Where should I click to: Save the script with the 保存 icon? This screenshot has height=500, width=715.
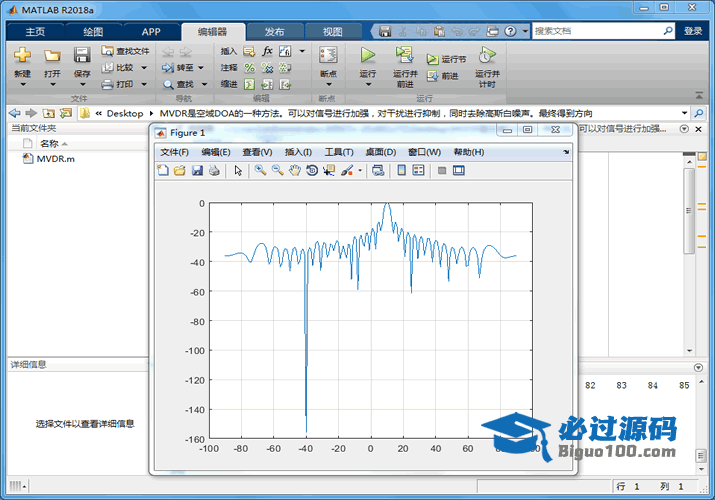coord(82,56)
